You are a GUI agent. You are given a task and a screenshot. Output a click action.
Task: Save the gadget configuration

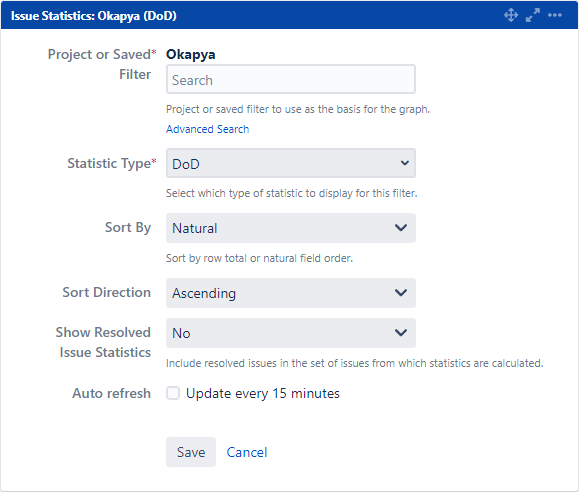[x=191, y=452]
